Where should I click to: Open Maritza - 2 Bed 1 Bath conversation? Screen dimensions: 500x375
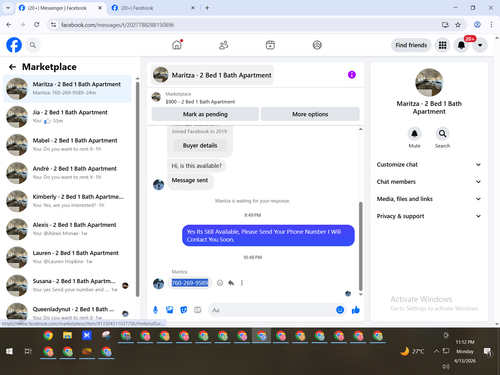coord(67,89)
